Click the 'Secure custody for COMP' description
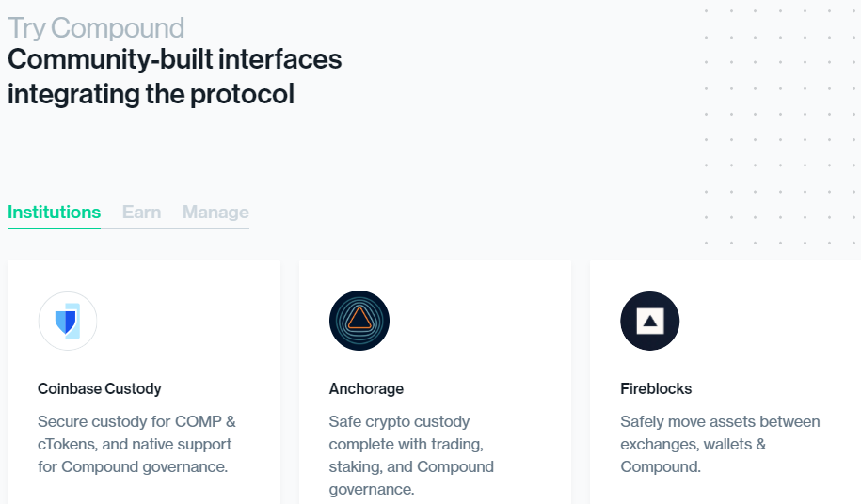Image resolution: width=861 pixels, height=504 pixels. click(136, 444)
